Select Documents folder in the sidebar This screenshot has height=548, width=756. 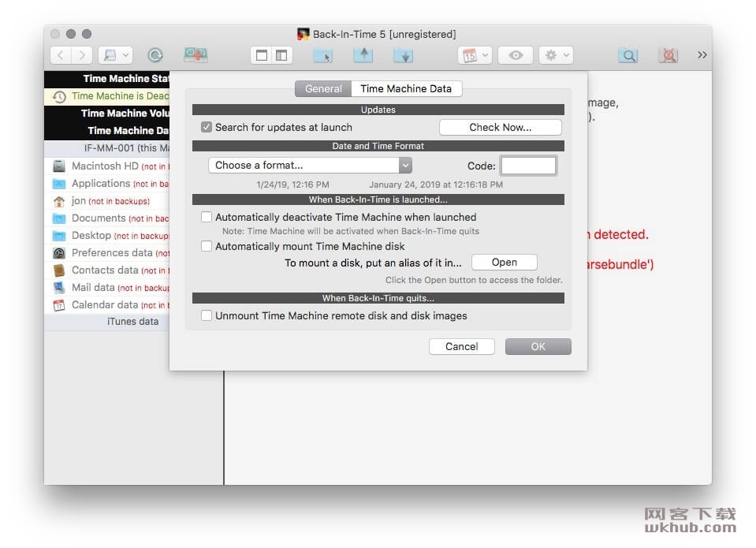107,218
